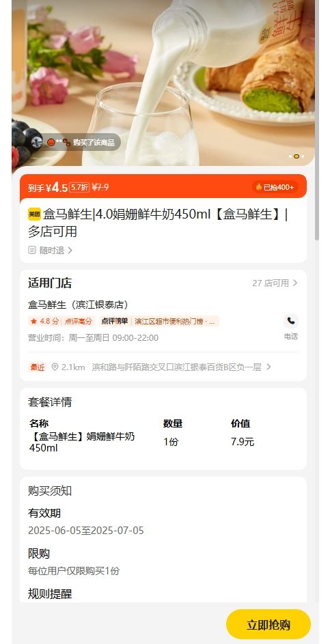
Task: Select the first carousel indicator dot
Action: (290, 156)
